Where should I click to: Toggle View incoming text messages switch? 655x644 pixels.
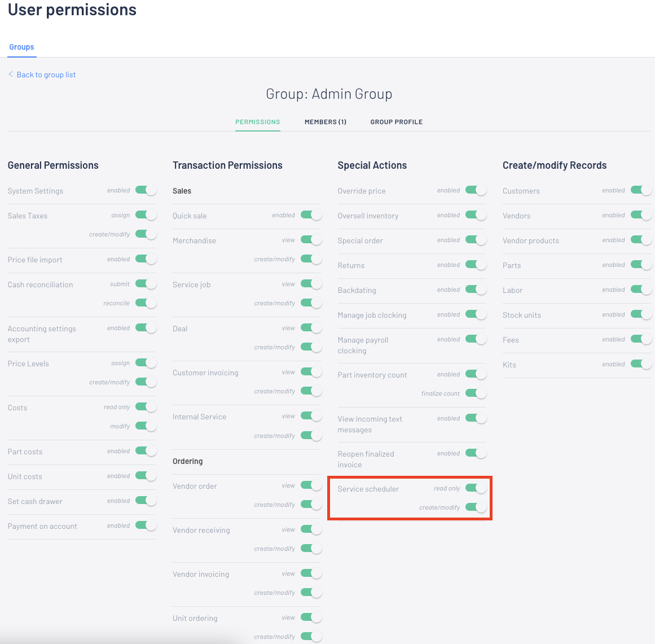coord(476,418)
